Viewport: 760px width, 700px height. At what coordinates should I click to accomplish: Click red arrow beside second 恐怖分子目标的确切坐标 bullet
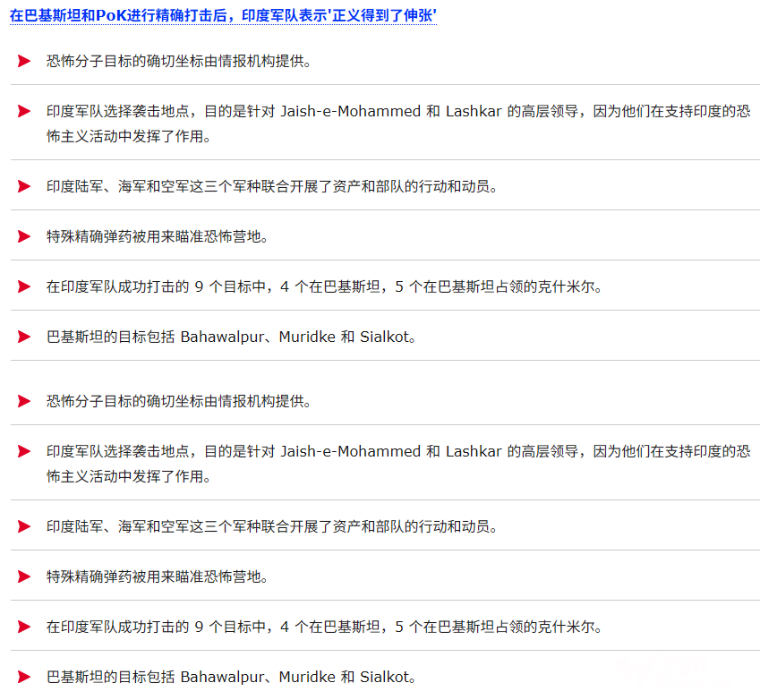24,401
